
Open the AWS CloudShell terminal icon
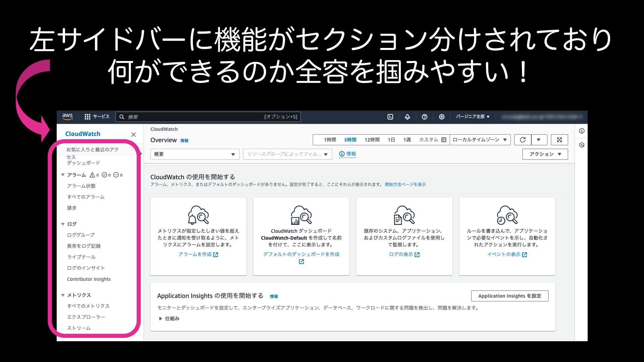pyautogui.click(x=390, y=117)
